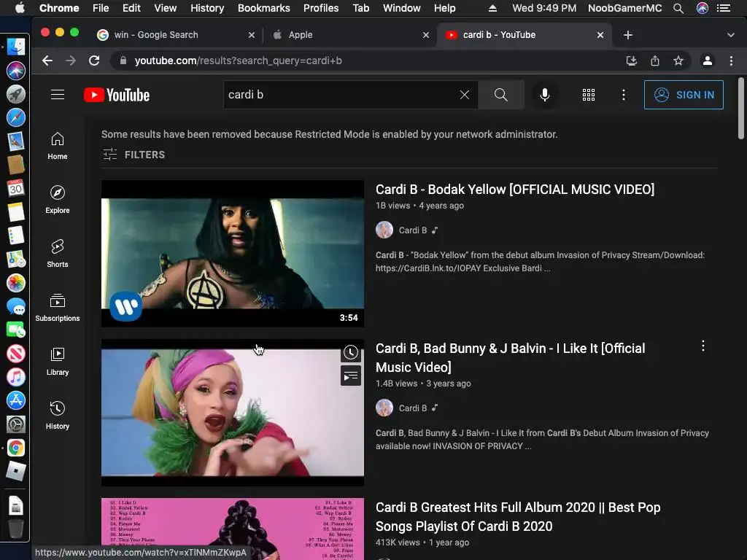Screen dimensions: 747x560
Task: Open the I Like It video thumbnail
Action: pyautogui.click(x=233, y=413)
